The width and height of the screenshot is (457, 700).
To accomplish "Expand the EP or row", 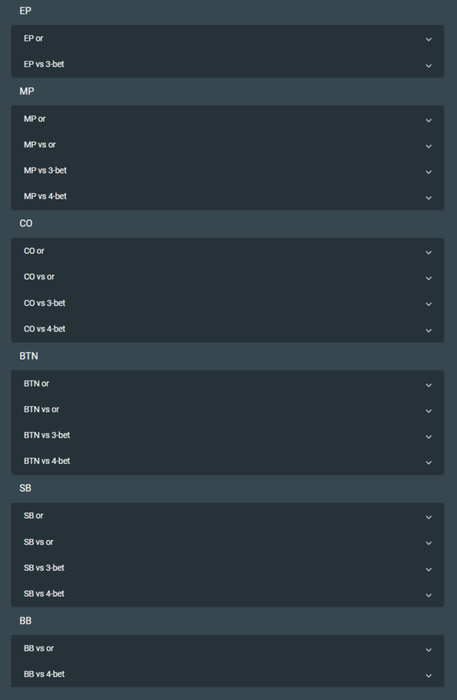I will (227, 38).
